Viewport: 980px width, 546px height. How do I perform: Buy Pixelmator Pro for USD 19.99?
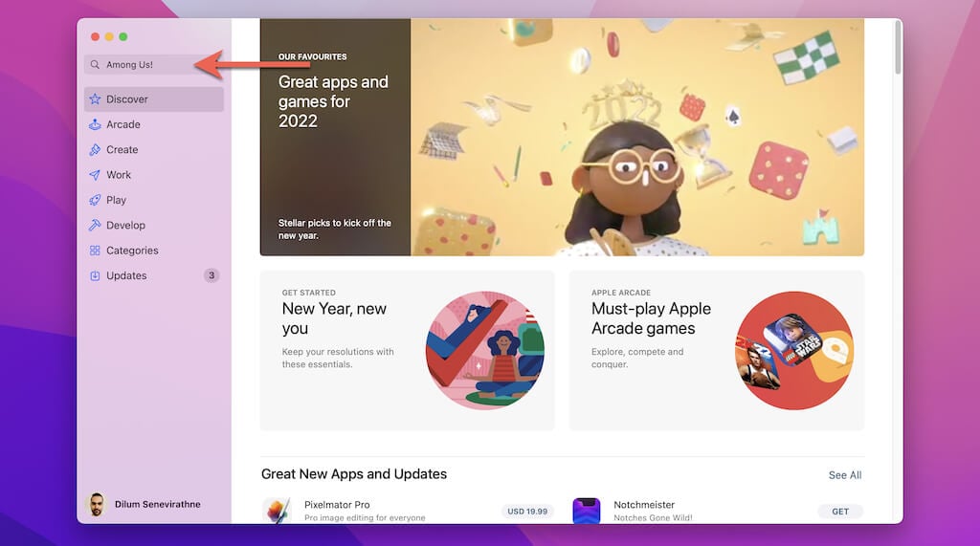pyautogui.click(x=527, y=511)
